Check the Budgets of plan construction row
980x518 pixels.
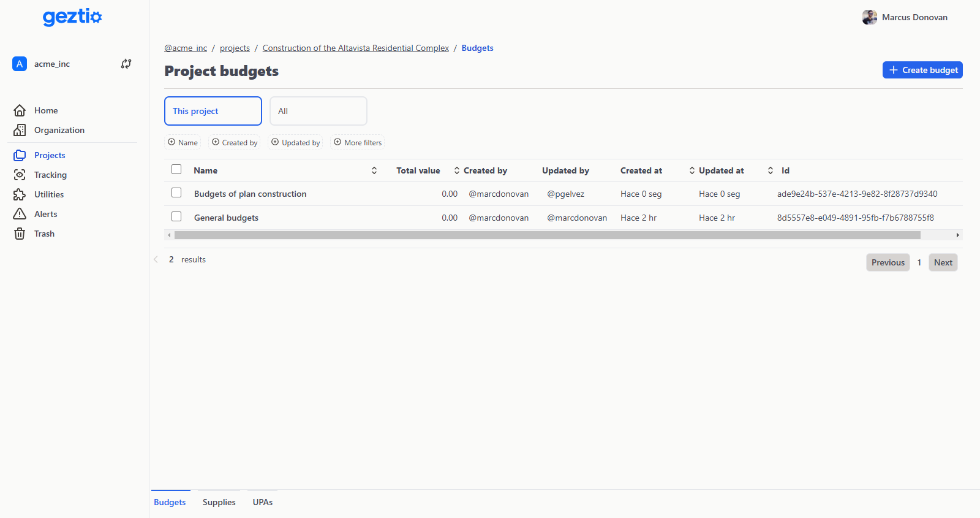coord(176,192)
